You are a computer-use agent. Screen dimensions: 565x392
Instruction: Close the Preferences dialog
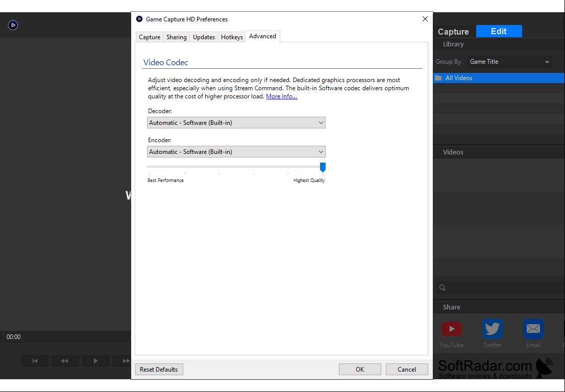tap(425, 19)
